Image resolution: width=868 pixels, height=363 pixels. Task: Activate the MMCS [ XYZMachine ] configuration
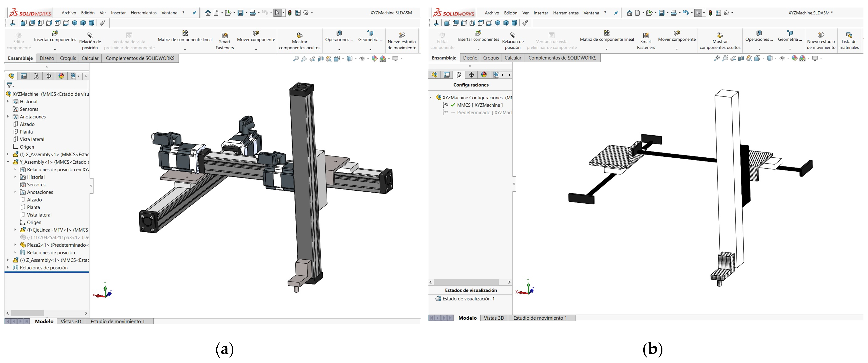tap(480, 105)
